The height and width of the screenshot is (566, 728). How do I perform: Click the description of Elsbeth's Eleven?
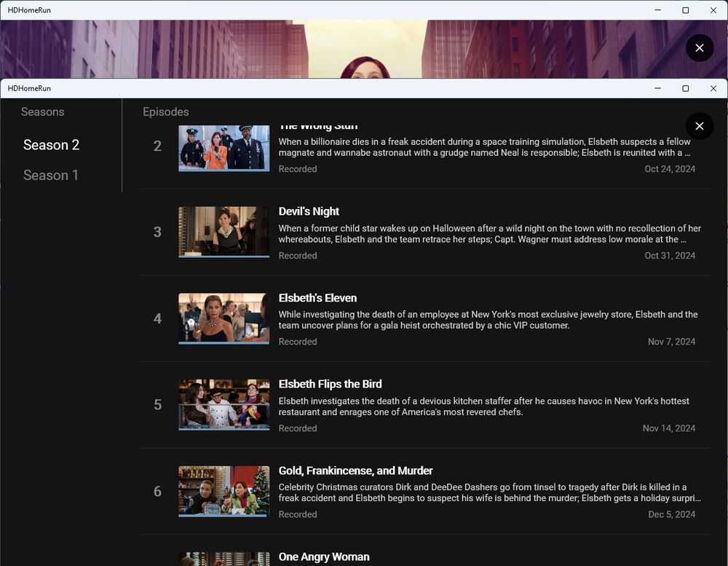(488, 320)
